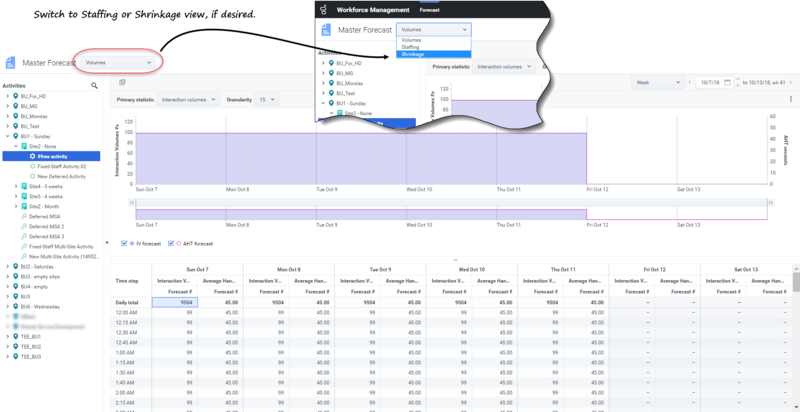Select Shrinkage in the dropdown list

[413, 54]
